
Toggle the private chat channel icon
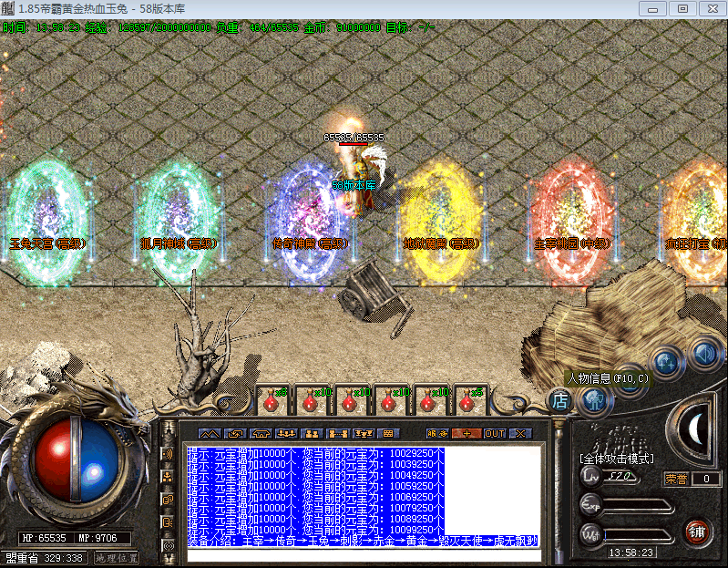pyautogui.click(x=168, y=500)
